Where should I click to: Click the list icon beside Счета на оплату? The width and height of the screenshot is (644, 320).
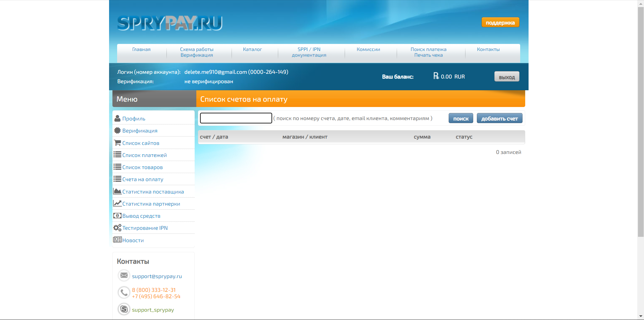117,179
